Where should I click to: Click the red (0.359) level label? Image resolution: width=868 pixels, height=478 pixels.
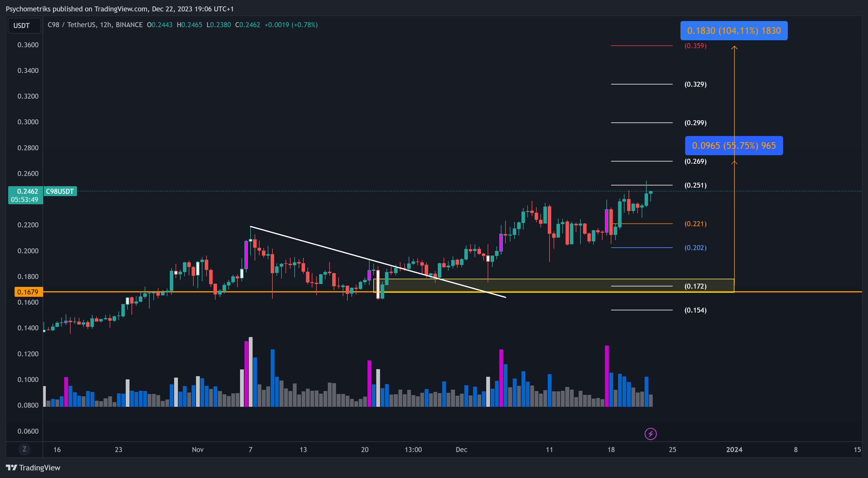click(x=695, y=46)
